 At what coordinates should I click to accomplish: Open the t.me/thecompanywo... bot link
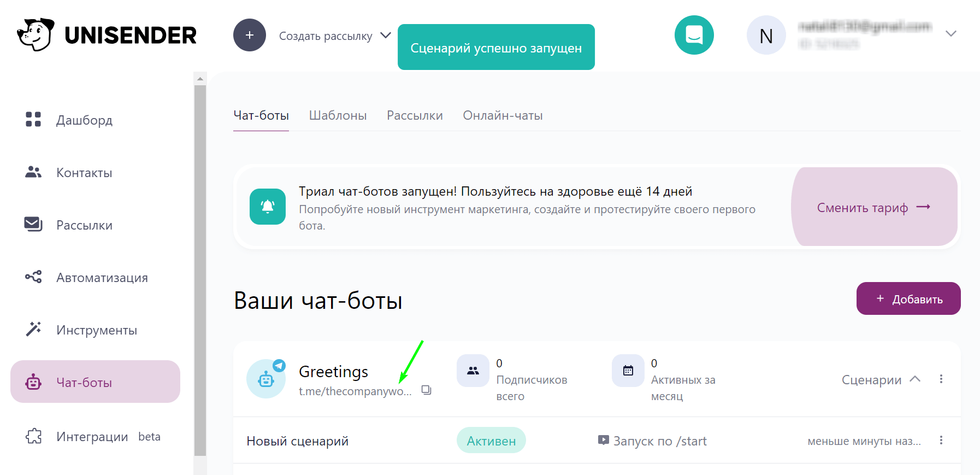coord(355,391)
